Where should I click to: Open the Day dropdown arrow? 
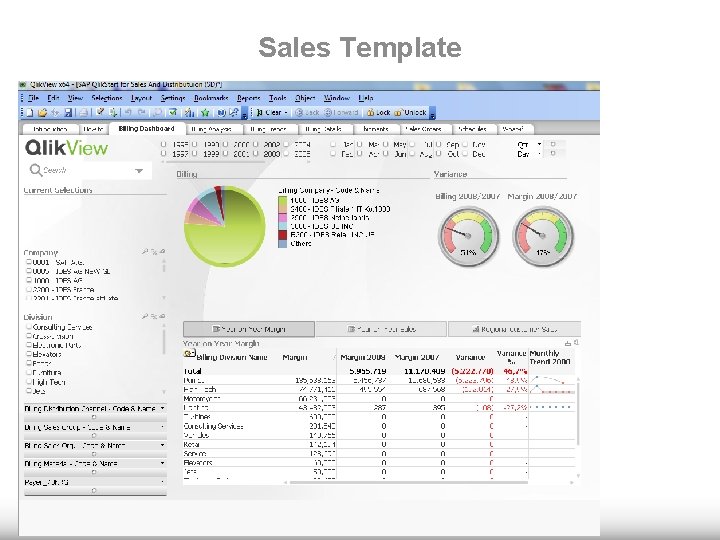(x=540, y=154)
